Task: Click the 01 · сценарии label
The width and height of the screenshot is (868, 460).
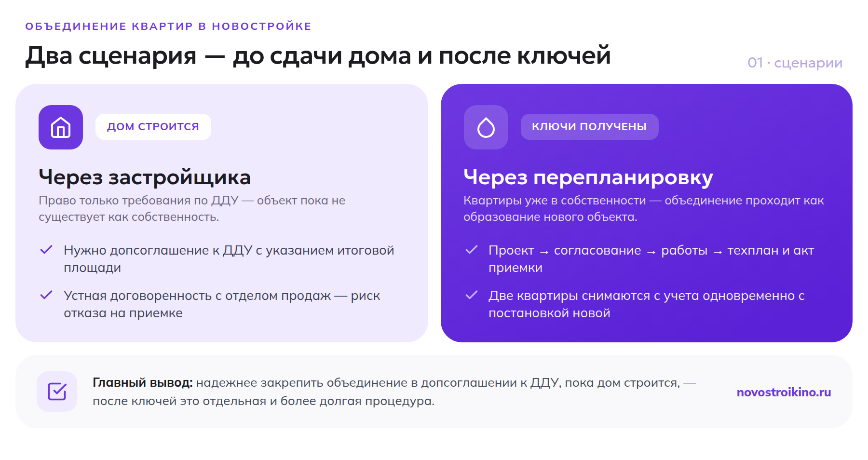Action: tap(795, 63)
